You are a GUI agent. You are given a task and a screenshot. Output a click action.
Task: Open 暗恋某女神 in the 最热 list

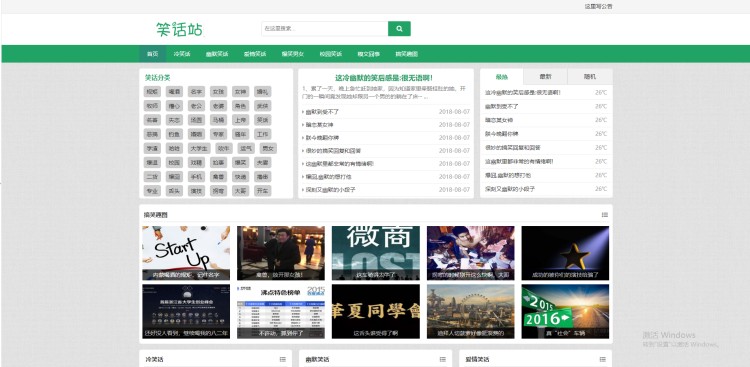pos(498,120)
